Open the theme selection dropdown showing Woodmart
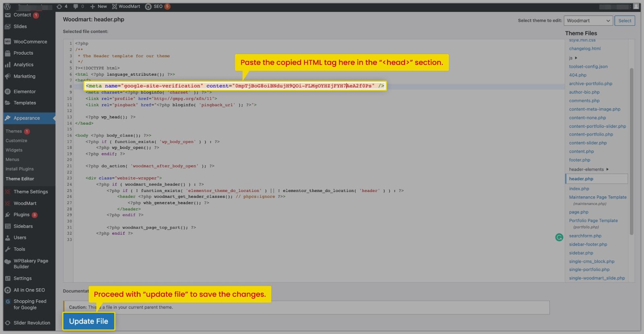The height and width of the screenshot is (334, 644). 588,21
